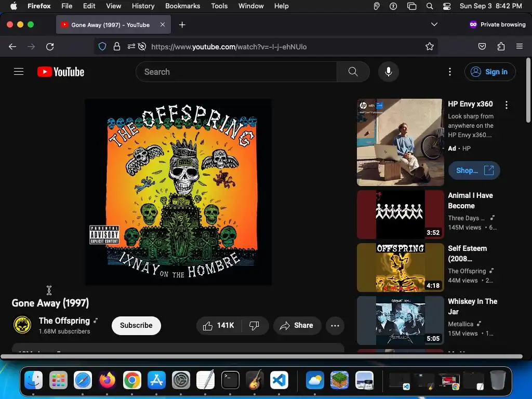Open Spotlight search in menu bar
Screen dimensions: 532x399
pos(430,6)
